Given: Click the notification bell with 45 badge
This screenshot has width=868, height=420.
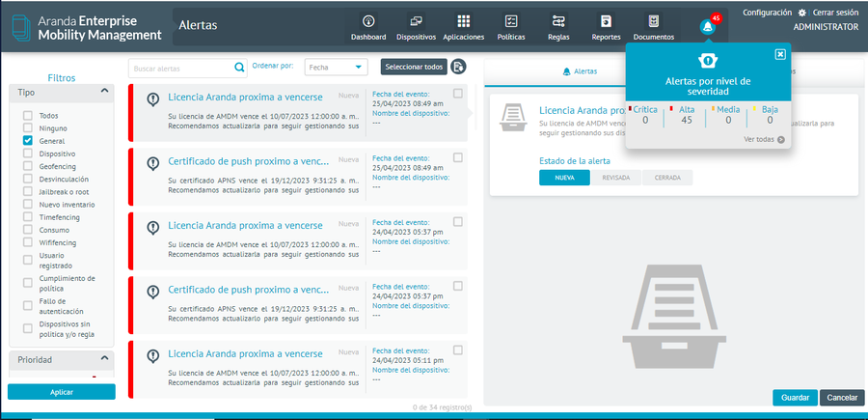Looking at the screenshot, I should [708, 26].
